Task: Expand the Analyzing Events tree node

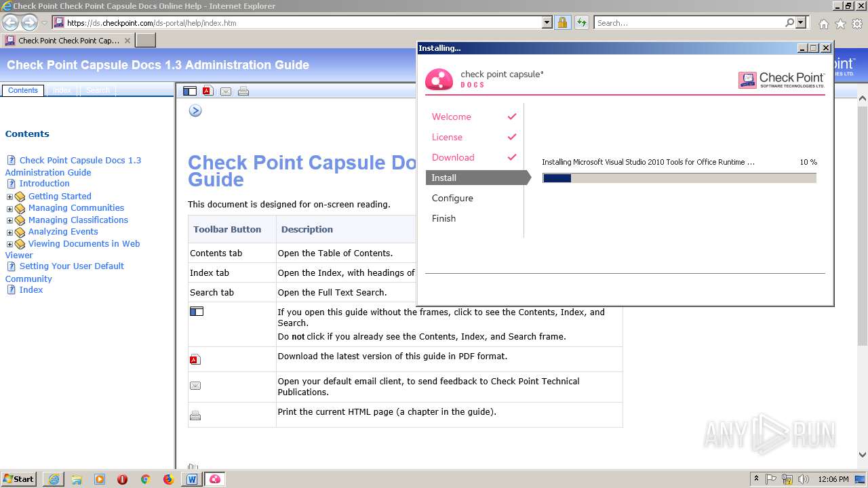Action: pyautogui.click(x=9, y=232)
